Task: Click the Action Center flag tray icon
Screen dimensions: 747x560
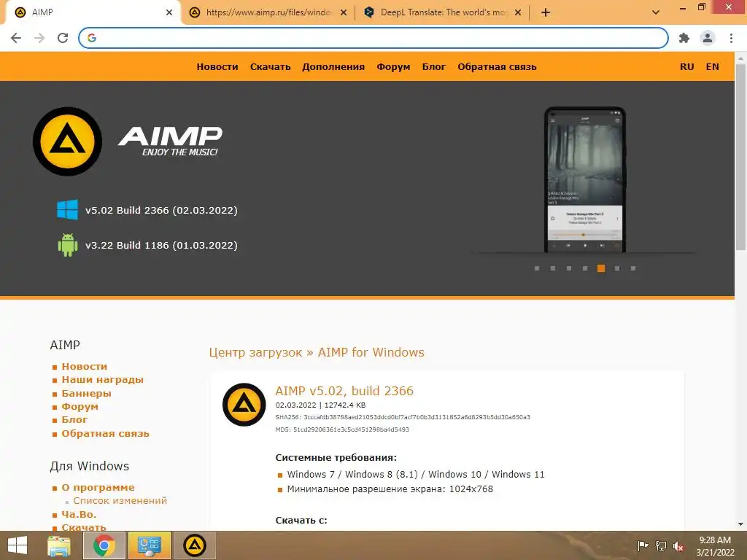Action: click(x=643, y=545)
